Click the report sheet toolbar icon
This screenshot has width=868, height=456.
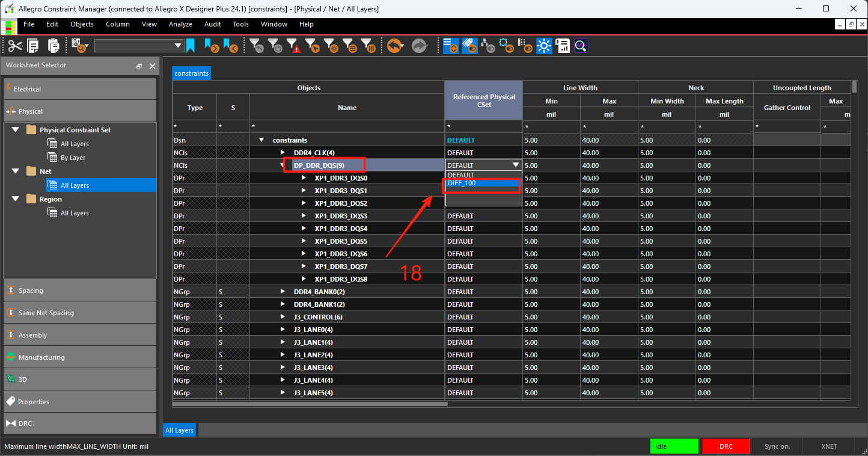563,46
